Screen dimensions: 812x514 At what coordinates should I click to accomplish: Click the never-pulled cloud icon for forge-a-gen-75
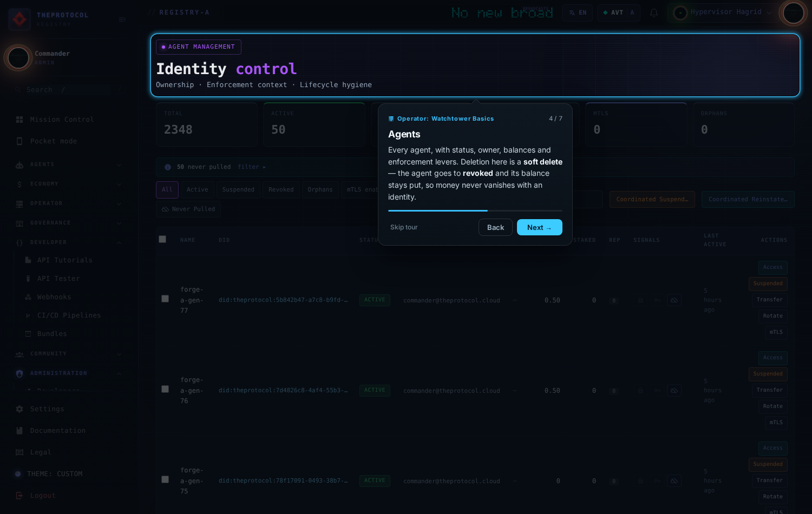point(674,481)
